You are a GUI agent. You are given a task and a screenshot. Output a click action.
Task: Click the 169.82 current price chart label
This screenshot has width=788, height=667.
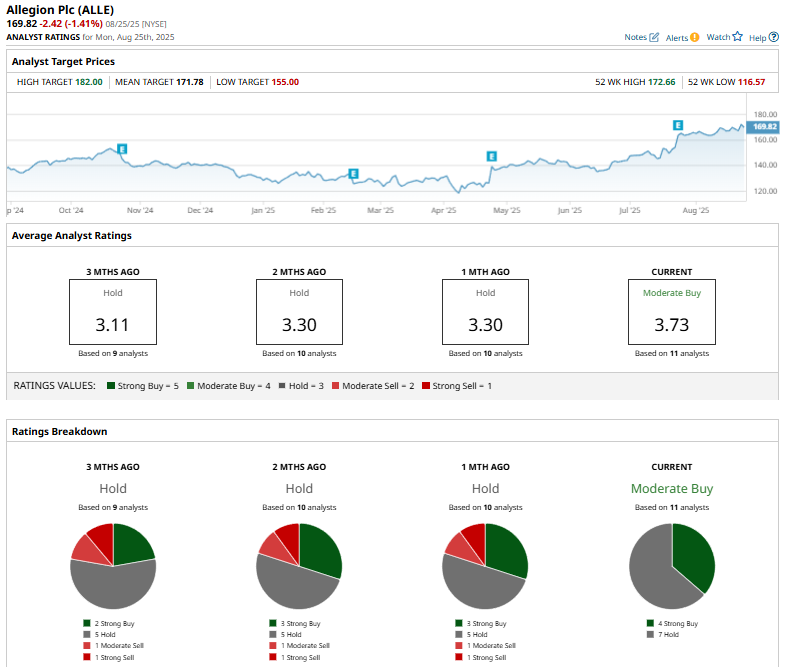click(763, 127)
